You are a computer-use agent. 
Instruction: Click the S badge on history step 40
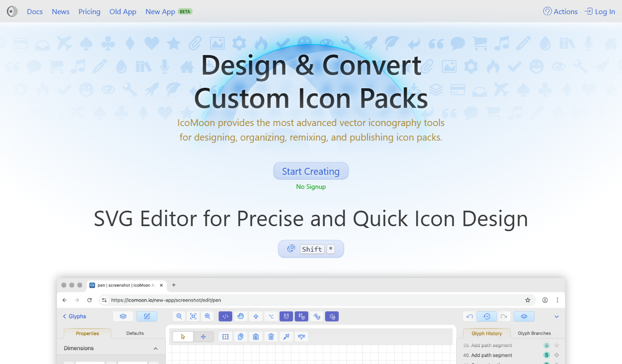(x=546, y=355)
